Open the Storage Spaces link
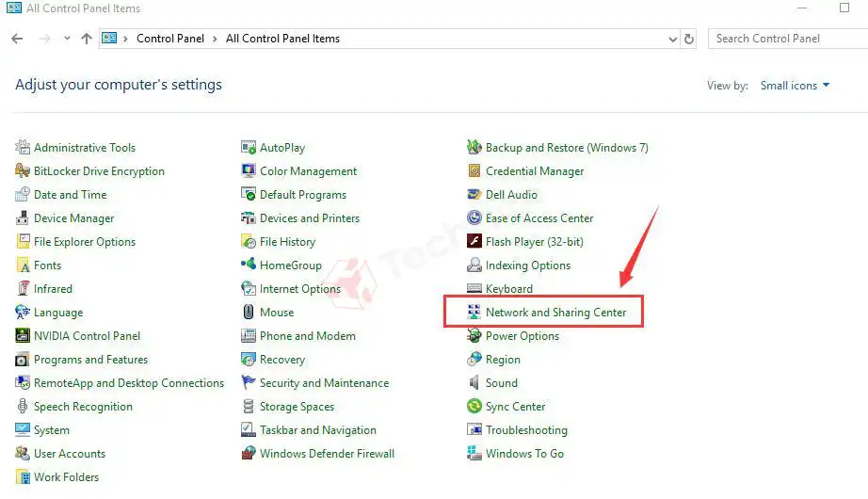 click(297, 407)
